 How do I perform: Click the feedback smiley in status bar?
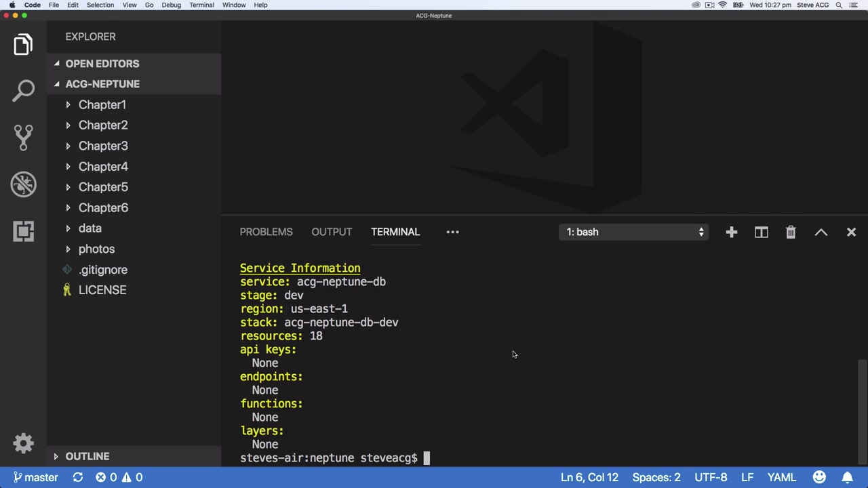tap(819, 477)
